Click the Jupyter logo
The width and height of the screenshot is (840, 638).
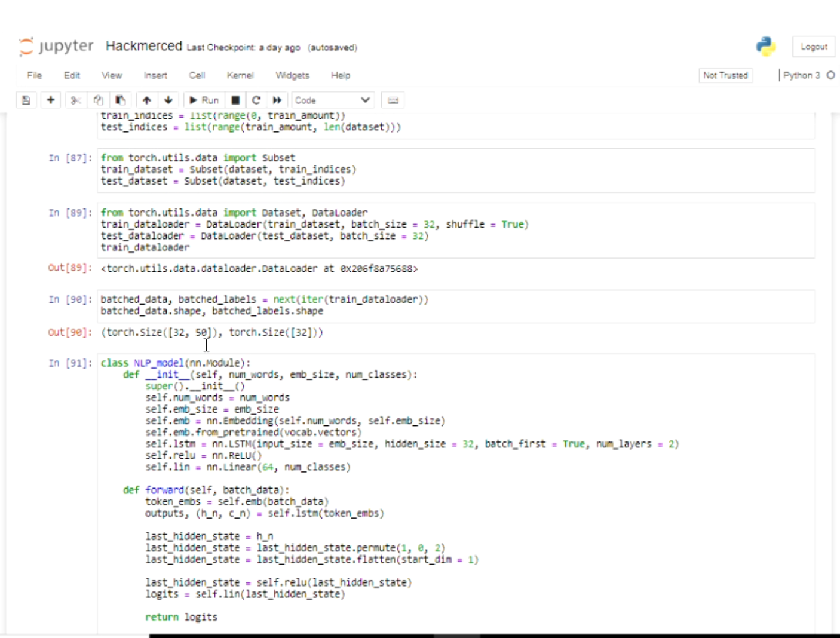tap(56, 47)
